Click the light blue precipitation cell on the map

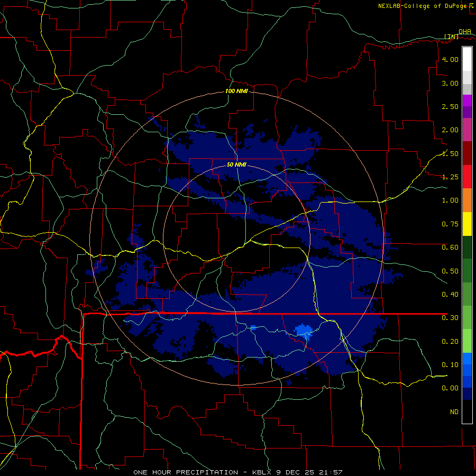tap(304, 331)
